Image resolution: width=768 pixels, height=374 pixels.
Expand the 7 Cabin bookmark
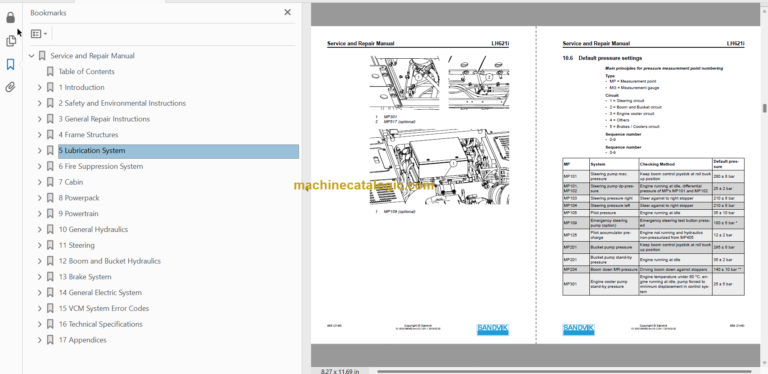(40, 182)
